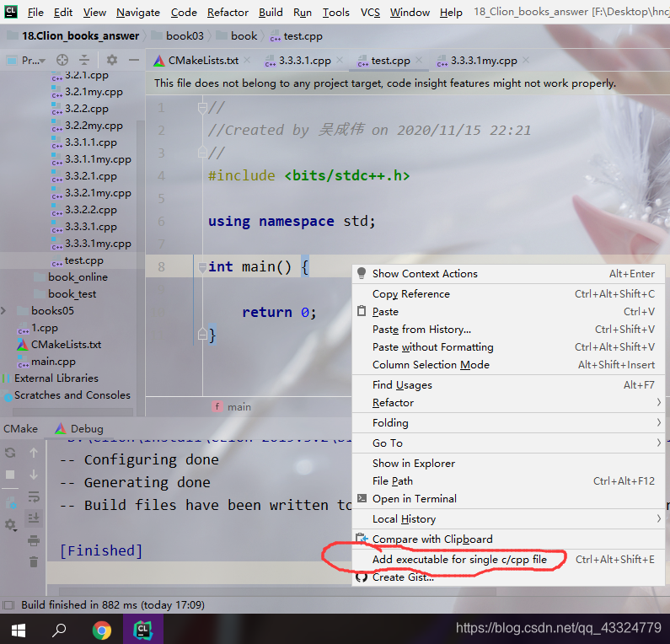Collapse the comment fold marker on line 1
The height and width of the screenshot is (644, 670).
point(202,108)
